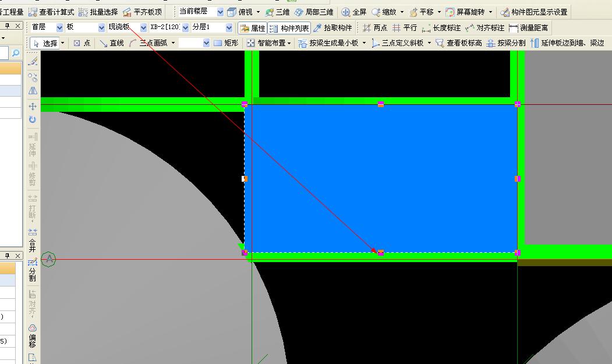Click the move tool in vertical toolbar
Viewport: 612px width, 364px height.
(x=33, y=107)
